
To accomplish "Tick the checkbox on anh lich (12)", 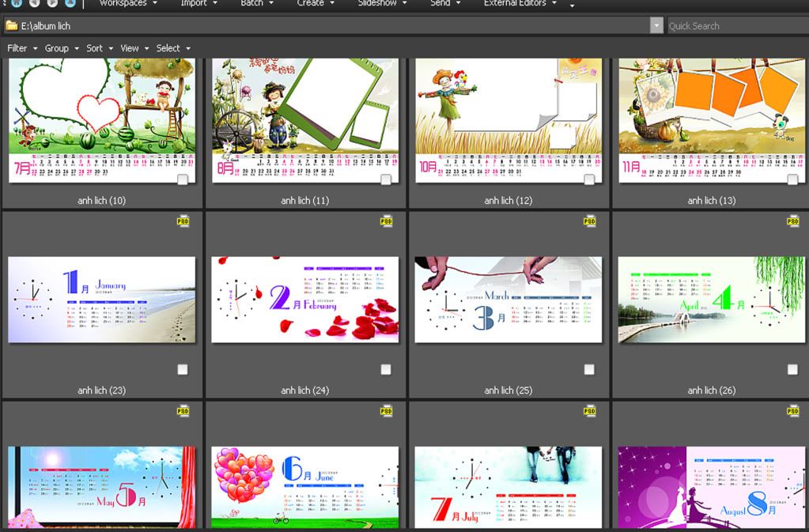I will (x=589, y=179).
